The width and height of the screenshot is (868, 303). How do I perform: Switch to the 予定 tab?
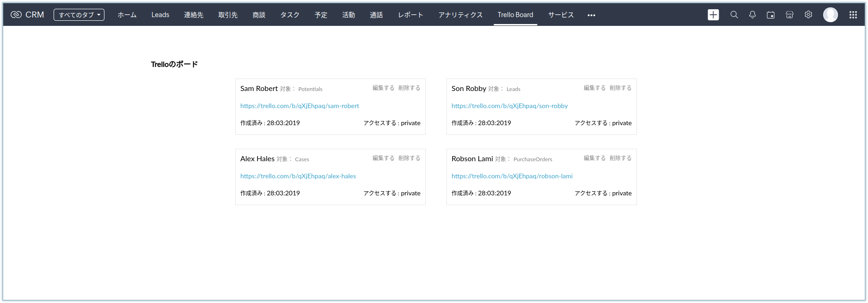[321, 15]
